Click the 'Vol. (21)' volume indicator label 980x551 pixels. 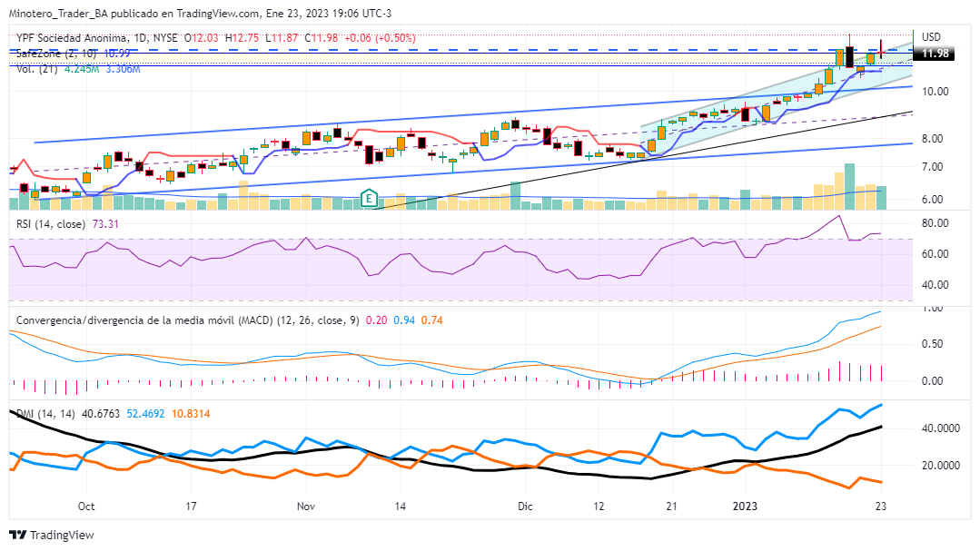37,69
